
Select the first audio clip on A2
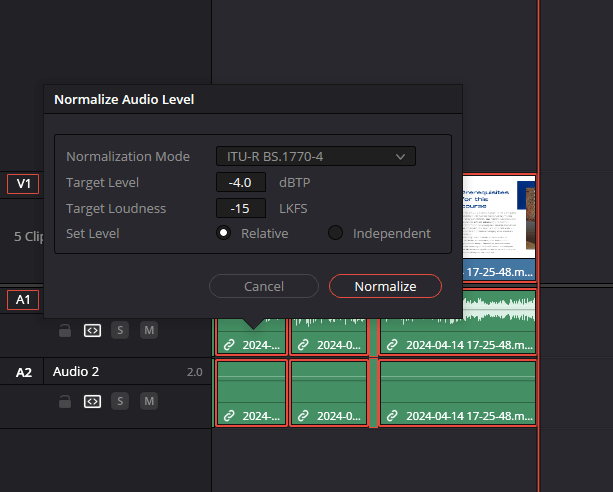click(251, 393)
